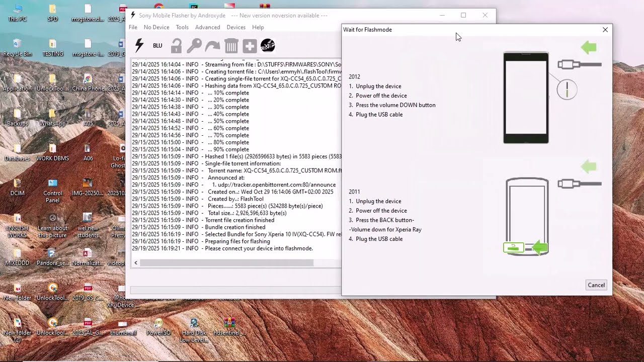
Task: Open the Advanced menu
Action: [x=208, y=27]
